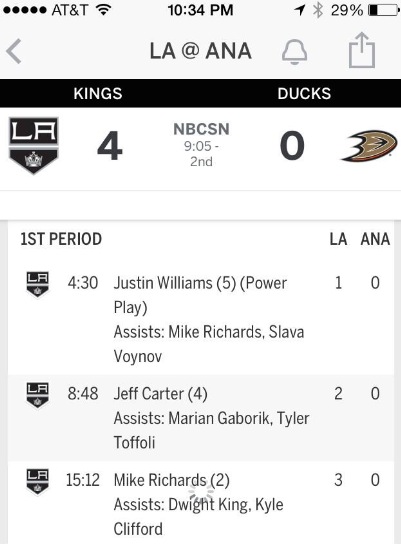Tap Kings logo beside 15:12 goal

[x=37, y=481]
